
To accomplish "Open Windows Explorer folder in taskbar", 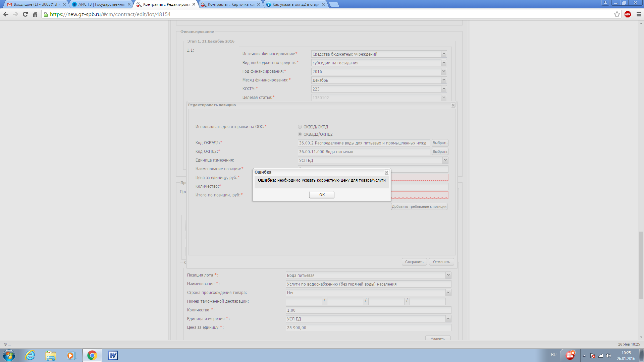I will [x=51, y=355].
